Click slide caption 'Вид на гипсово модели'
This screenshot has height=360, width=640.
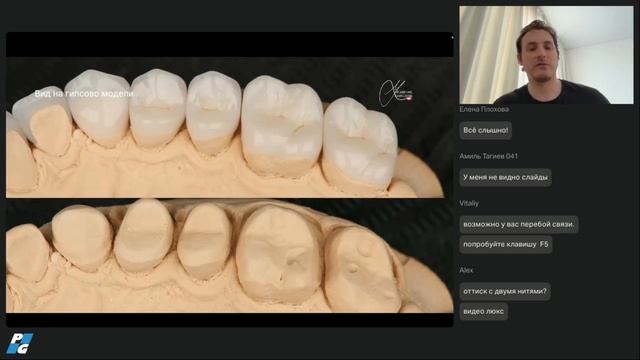(84, 93)
